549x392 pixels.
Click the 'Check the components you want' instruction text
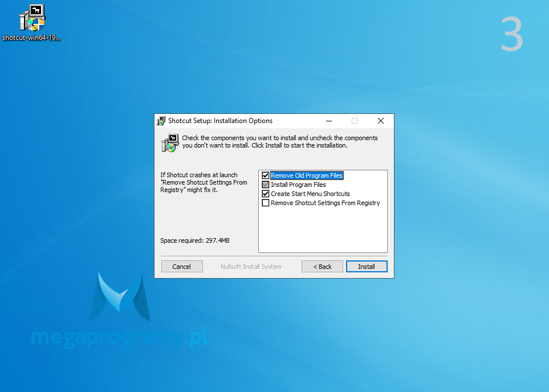[280, 142]
